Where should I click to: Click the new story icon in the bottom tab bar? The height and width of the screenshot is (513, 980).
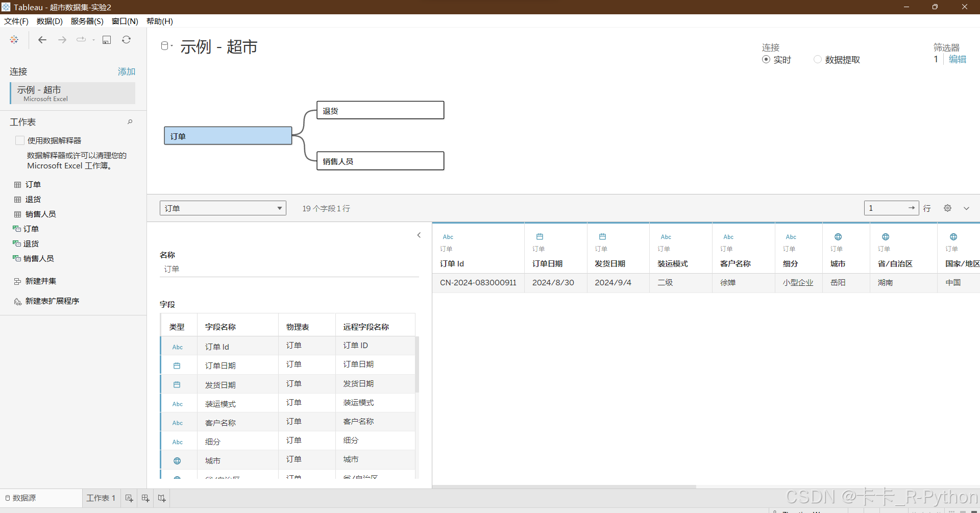tap(162, 498)
